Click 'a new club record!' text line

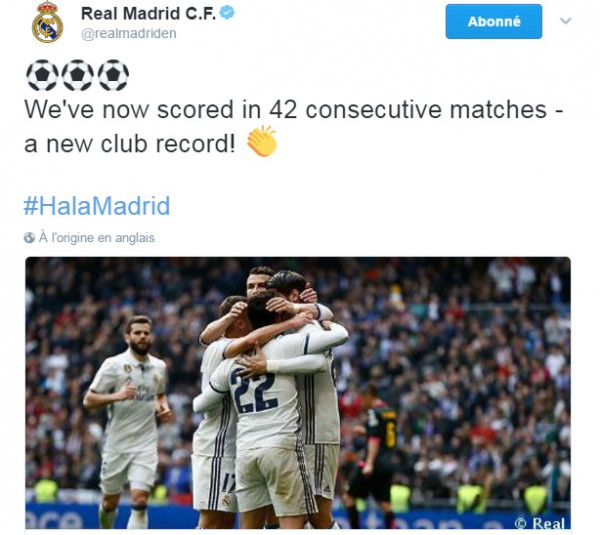pyautogui.click(x=130, y=144)
